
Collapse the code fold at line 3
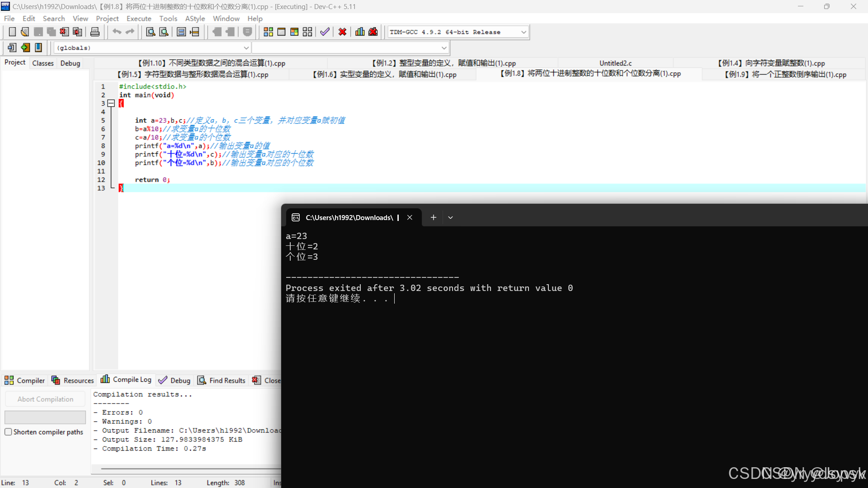click(x=111, y=103)
